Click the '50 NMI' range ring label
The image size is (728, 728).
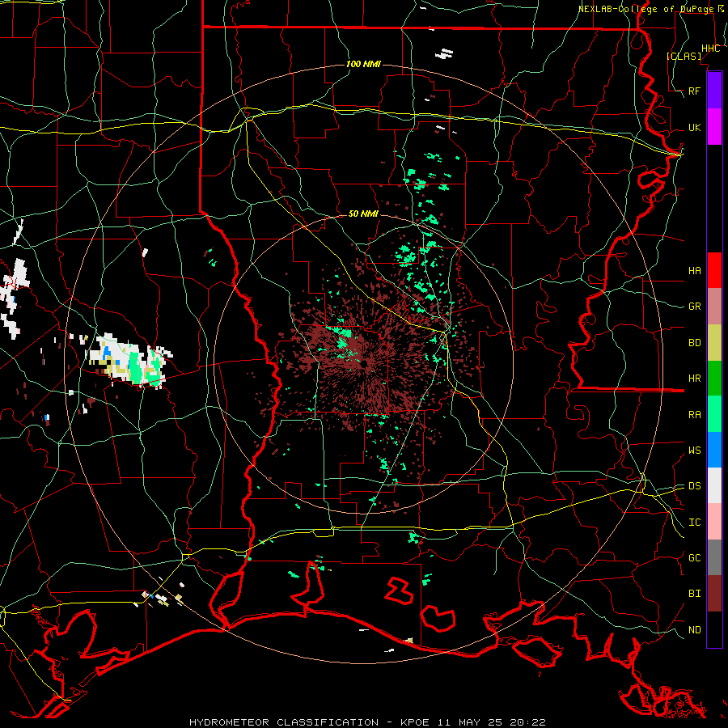click(363, 214)
